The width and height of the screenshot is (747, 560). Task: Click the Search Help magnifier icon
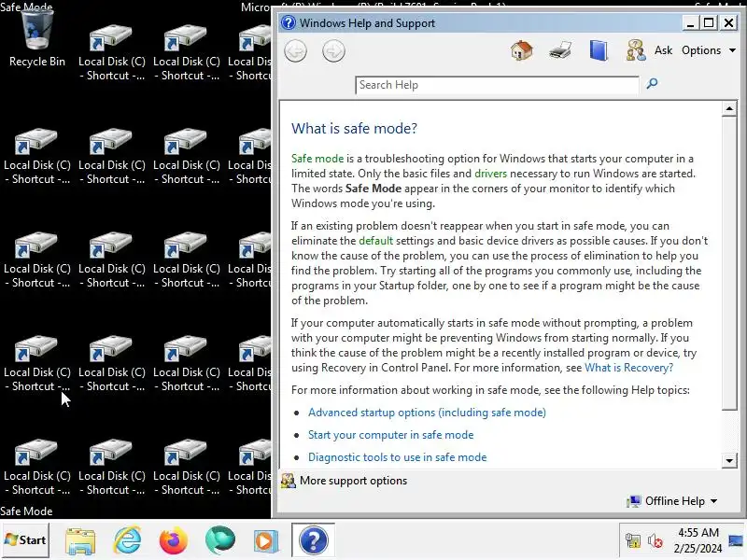click(x=652, y=84)
